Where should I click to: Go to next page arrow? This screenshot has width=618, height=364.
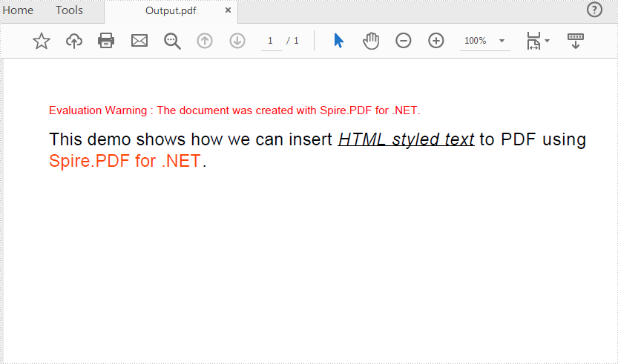coord(237,41)
